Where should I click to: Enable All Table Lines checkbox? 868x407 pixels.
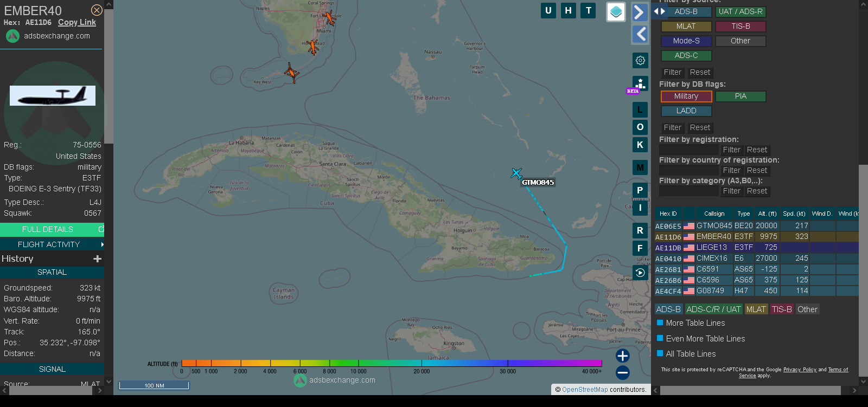tap(660, 353)
